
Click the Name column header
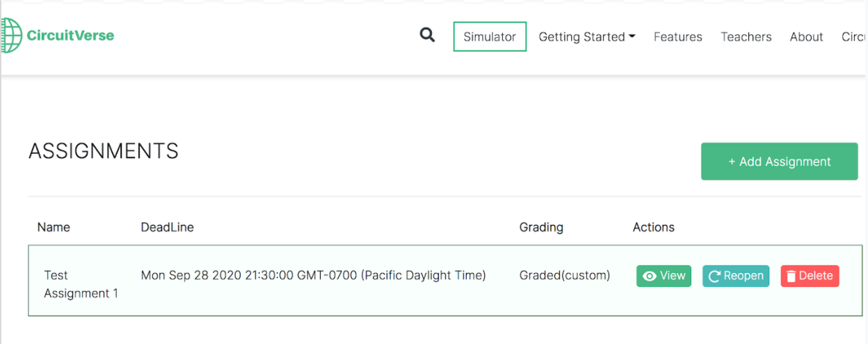(x=54, y=227)
